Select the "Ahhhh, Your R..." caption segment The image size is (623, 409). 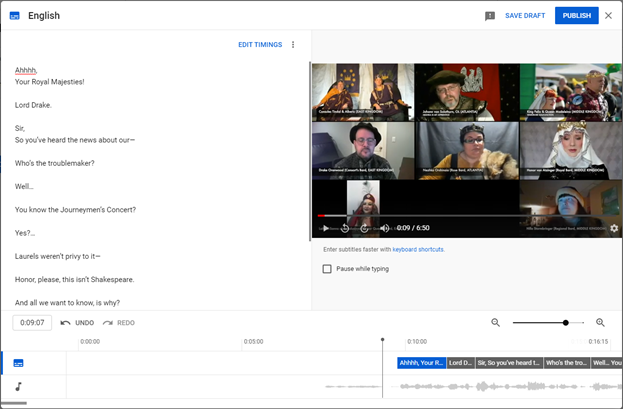click(x=421, y=363)
